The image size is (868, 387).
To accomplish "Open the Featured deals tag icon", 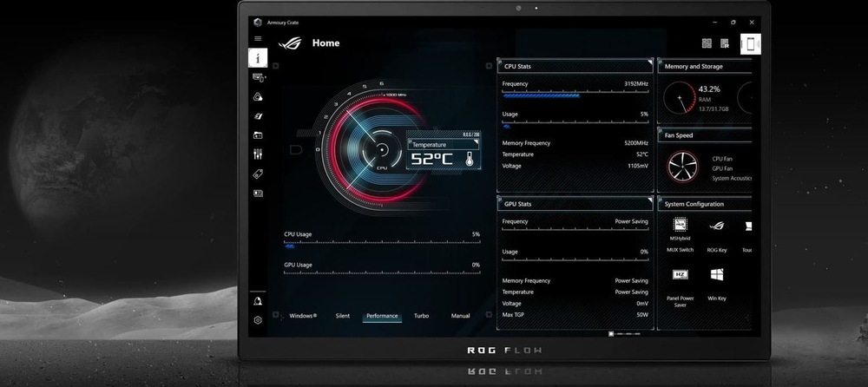I will click(258, 174).
